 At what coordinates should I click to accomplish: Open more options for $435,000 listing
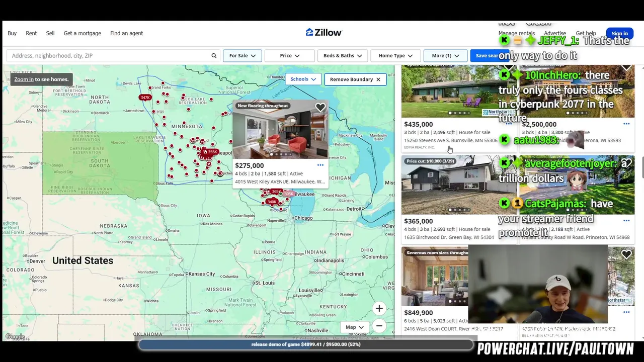point(509,124)
